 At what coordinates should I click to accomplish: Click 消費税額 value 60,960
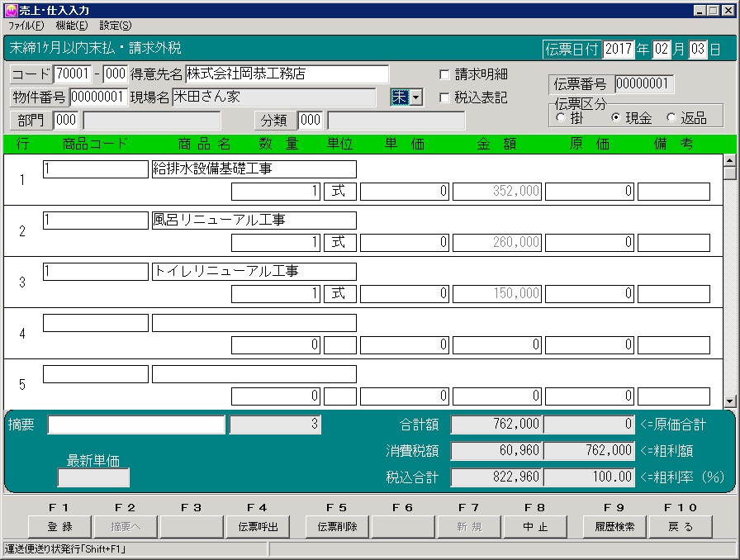(496, 451)
